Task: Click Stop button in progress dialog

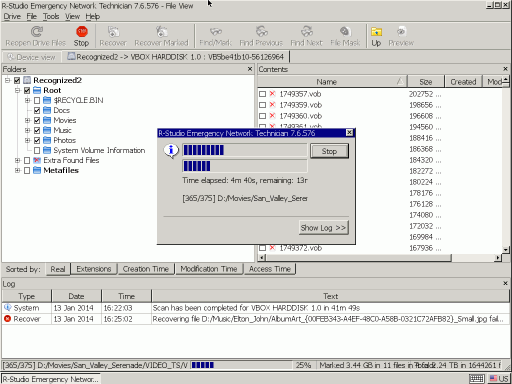Action: tap(329, 151)
